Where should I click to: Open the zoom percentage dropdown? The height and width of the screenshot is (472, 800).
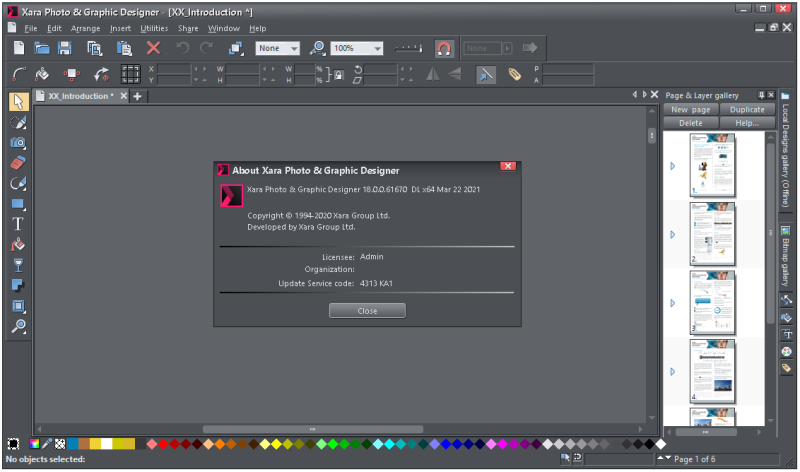click(x=377, y=48)
